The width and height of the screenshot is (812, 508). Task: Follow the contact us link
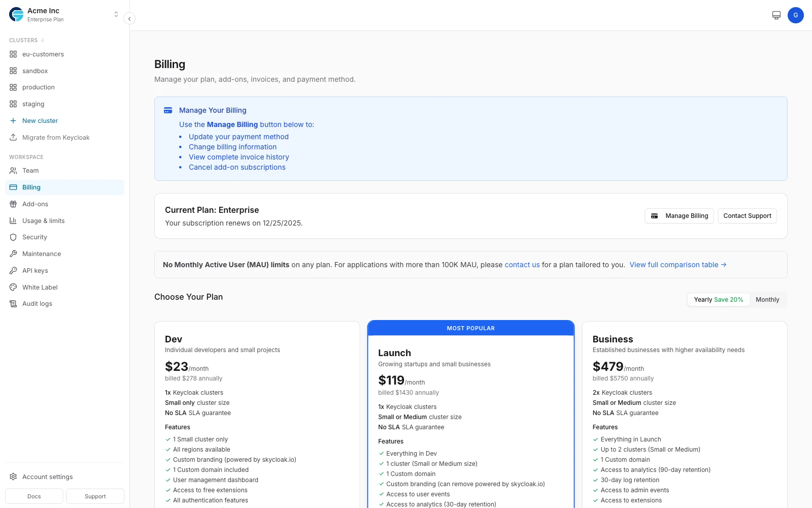tap(522, 265)
